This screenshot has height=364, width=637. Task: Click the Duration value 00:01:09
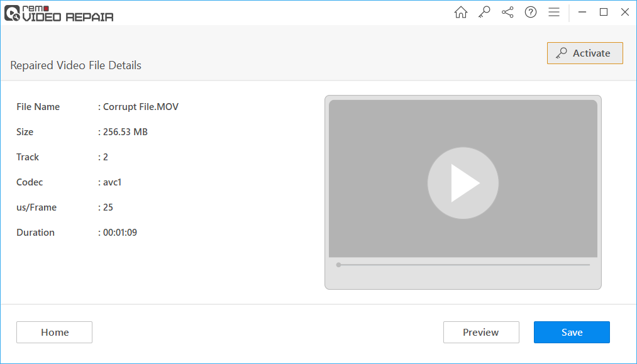tap(119, 232)
